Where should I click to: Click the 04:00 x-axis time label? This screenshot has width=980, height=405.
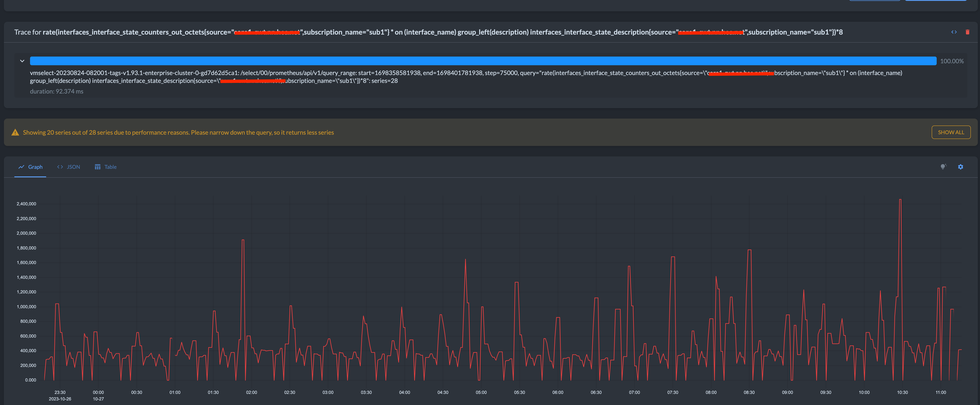(404, 392)
